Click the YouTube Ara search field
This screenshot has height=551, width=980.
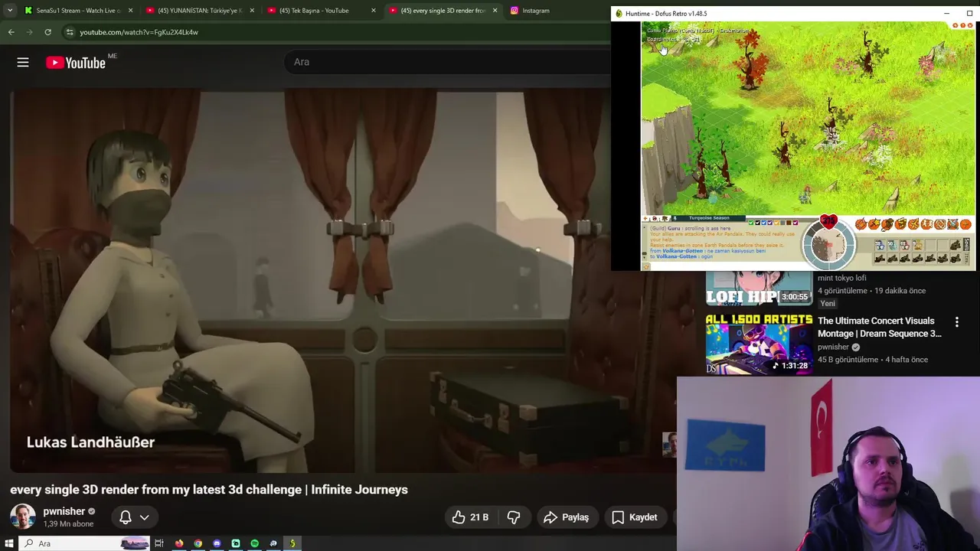(448, 62)
